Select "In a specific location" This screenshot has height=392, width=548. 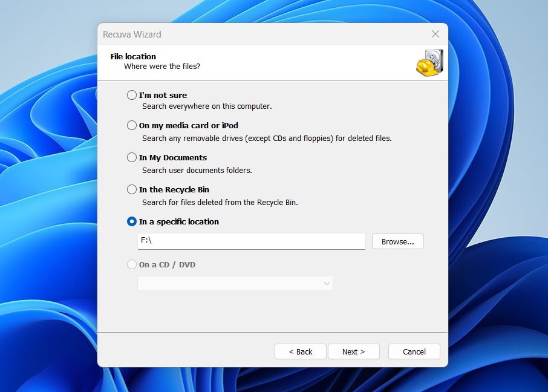point(131,221)
